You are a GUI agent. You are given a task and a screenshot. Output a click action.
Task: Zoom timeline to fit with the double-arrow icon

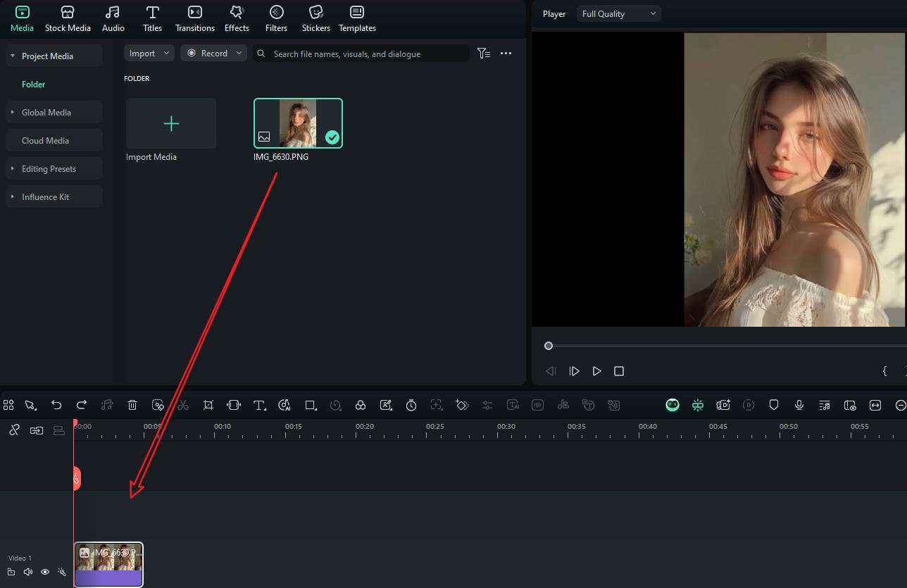coord(875,405)
